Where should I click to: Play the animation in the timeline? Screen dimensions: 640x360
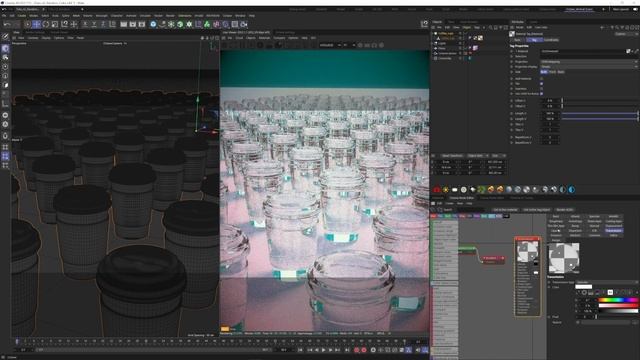click(x=323, y=350)
